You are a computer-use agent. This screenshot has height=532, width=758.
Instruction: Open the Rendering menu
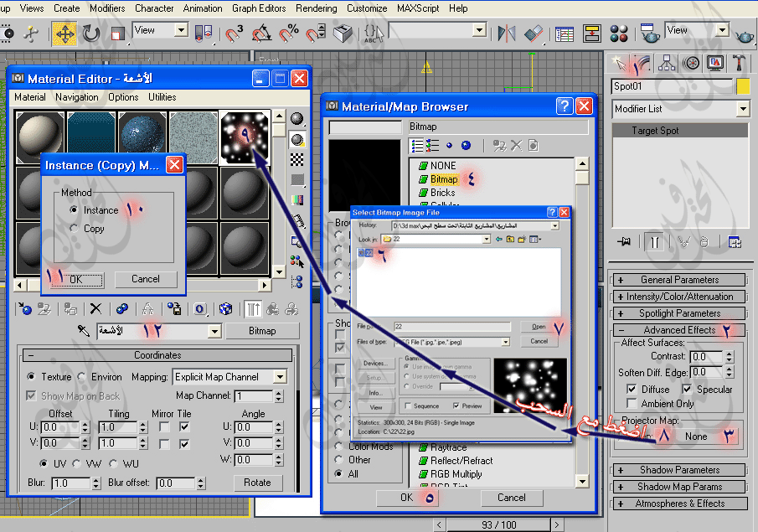pos(316,8)
